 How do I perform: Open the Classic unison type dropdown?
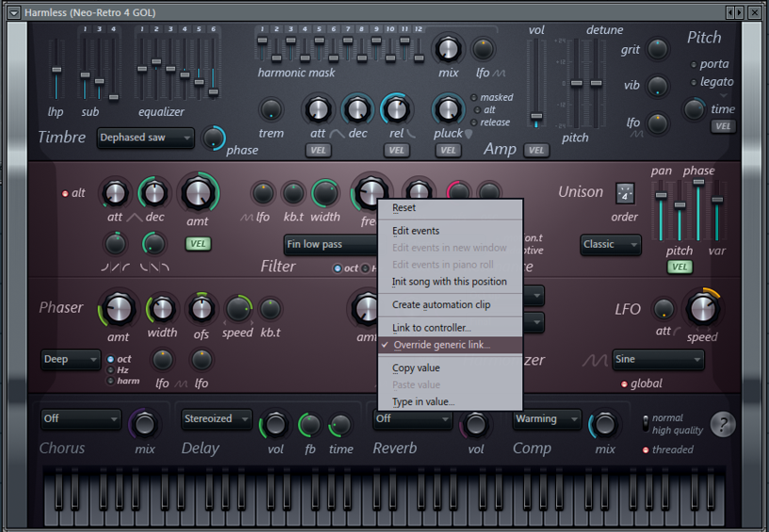pos(610,245)
